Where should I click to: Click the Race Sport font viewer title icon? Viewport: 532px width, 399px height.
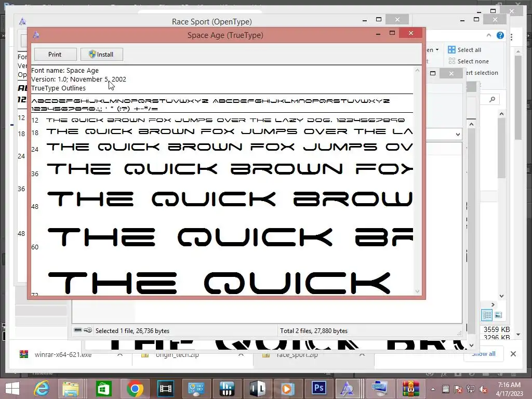(22, 22)
